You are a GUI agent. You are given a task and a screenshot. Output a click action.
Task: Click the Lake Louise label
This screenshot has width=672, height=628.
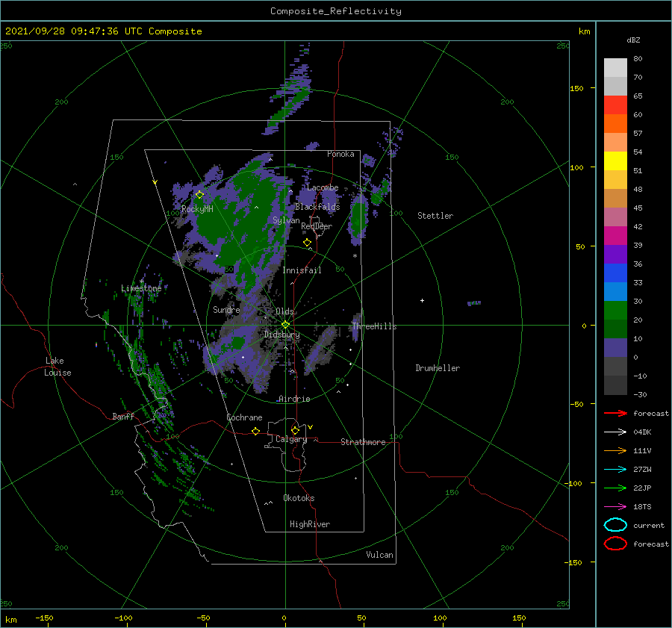57,367
